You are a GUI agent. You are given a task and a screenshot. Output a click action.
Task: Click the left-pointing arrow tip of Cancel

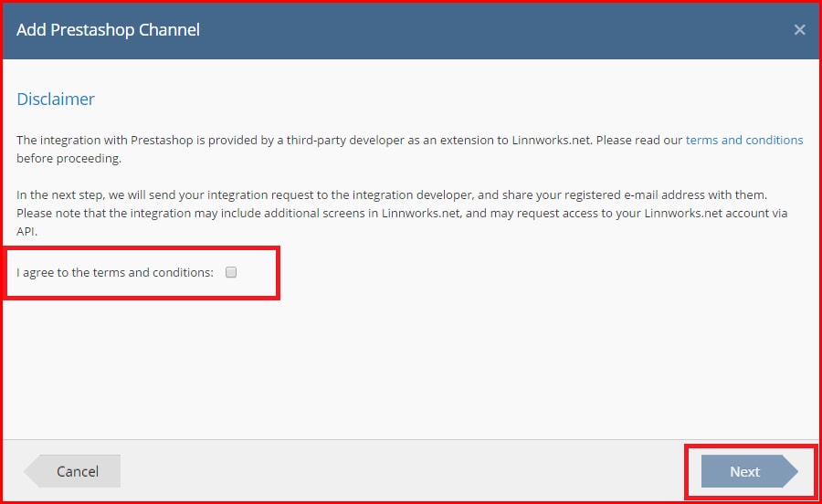[x=31, y=471]
